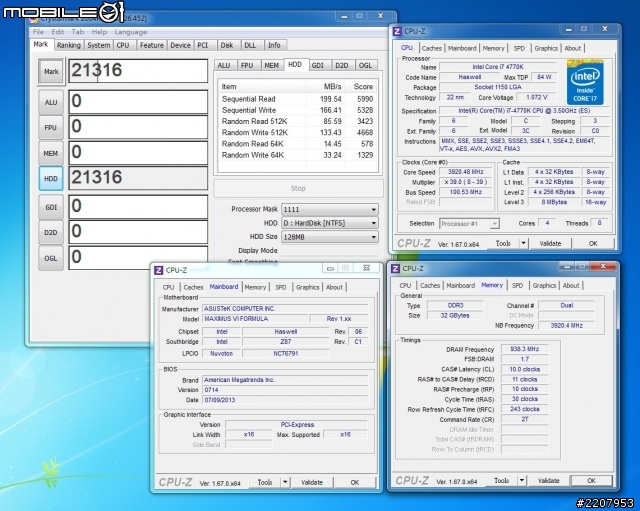Click OK in the top CPU-Z window
Viewport: 640px width, 511px height.
tap(593, 243)
